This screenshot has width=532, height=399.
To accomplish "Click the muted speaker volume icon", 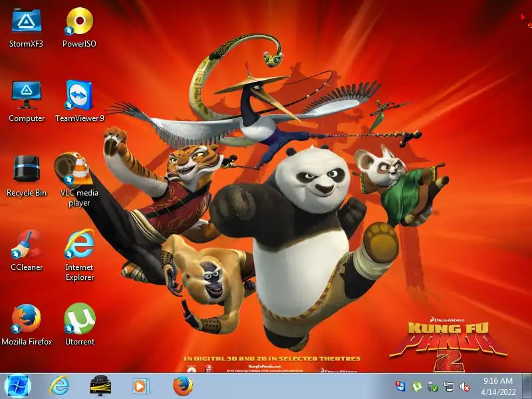I will coord(465,386).
